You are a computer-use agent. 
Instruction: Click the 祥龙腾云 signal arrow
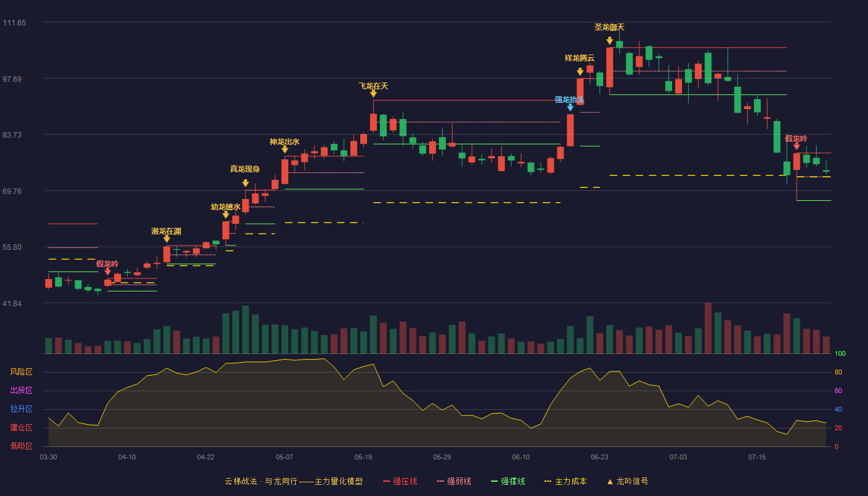(580, 72)
